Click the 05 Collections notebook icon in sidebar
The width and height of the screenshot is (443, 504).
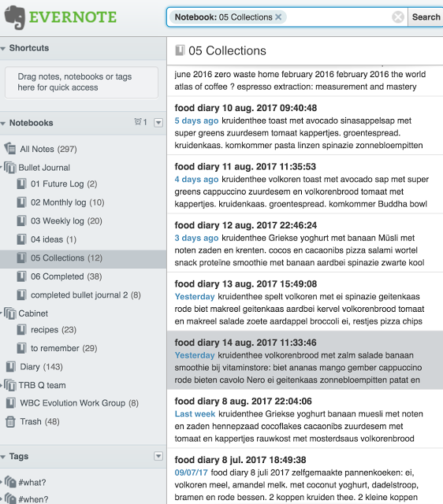[x=21, y=258]
